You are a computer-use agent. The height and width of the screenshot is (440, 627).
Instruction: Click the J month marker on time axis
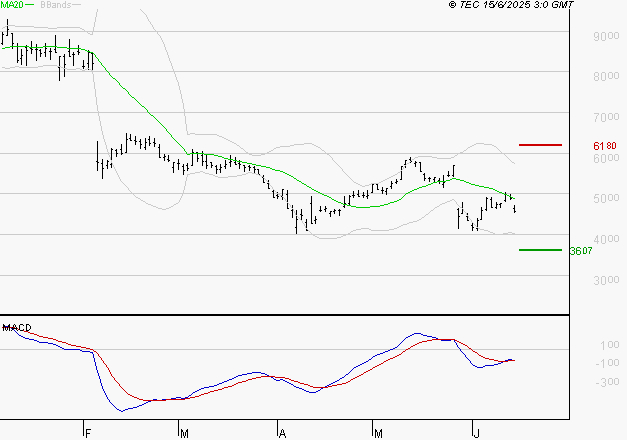click(x=476, y=434)
